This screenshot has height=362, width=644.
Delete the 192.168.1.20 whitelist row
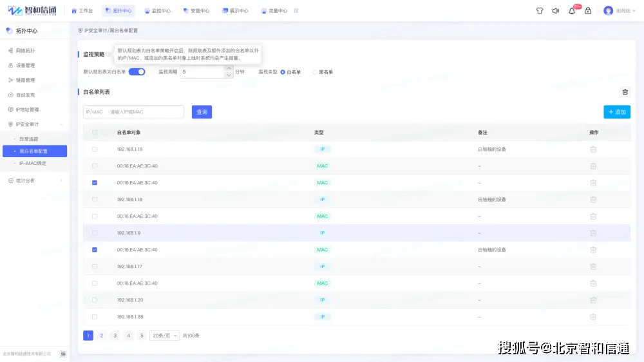[x=593, y=300]
